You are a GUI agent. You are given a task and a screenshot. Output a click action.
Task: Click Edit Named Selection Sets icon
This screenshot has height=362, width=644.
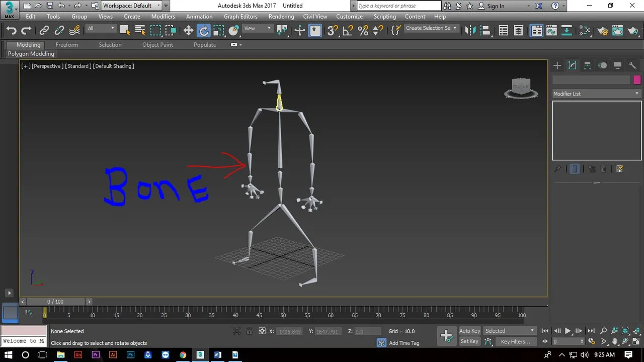point(396,31)
